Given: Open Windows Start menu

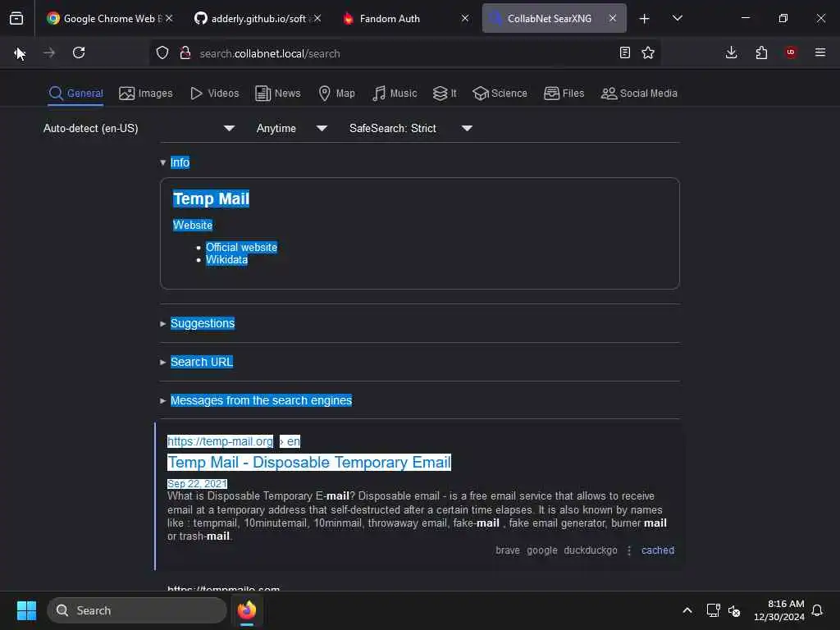Looking at the screenshot, I should [x=26, y=610].
